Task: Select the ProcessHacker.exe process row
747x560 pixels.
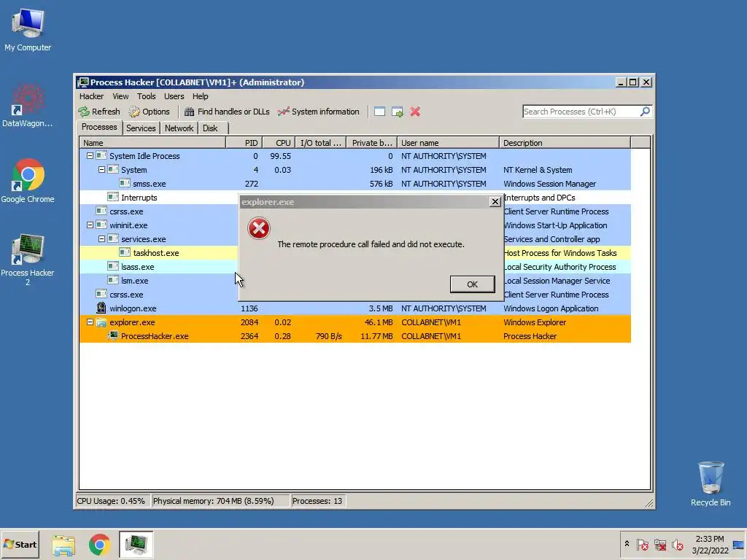Action: tap(355, 335)
